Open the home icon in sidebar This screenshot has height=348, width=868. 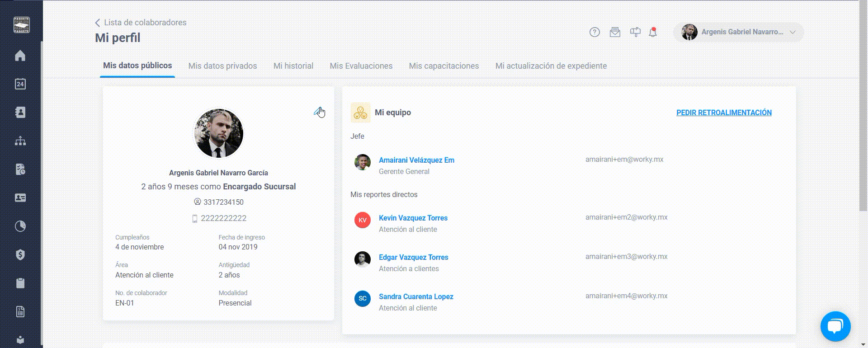pos(20,56)
